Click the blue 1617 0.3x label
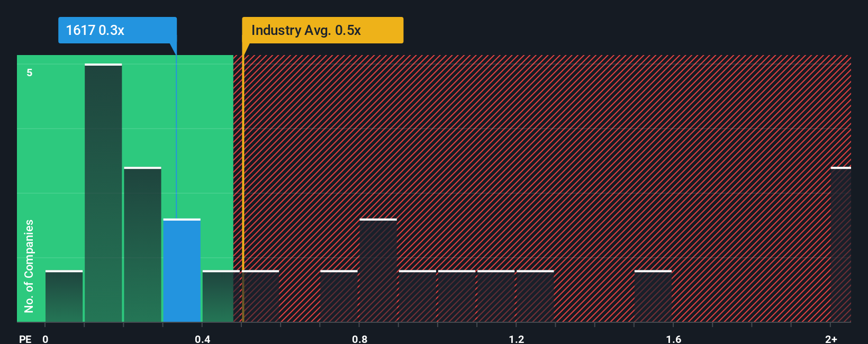 click(x=117, y=30)
